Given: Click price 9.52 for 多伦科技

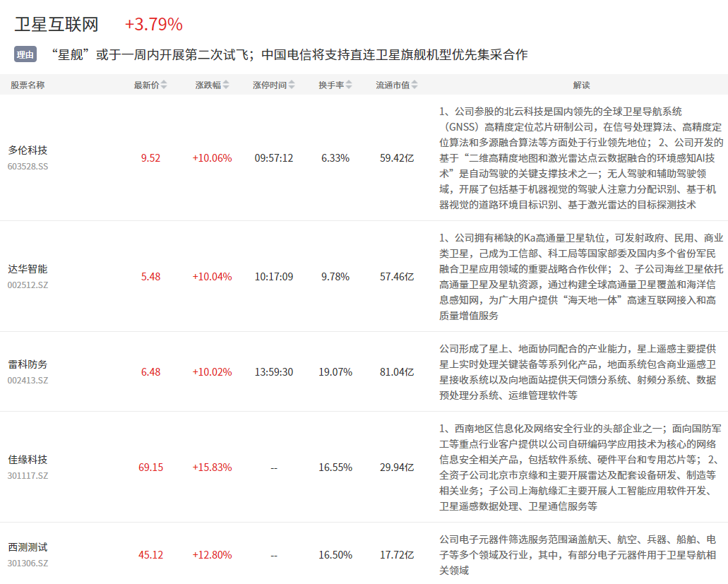Looking at the screenshot, I should pyautogui.click(x=151, y=158).
